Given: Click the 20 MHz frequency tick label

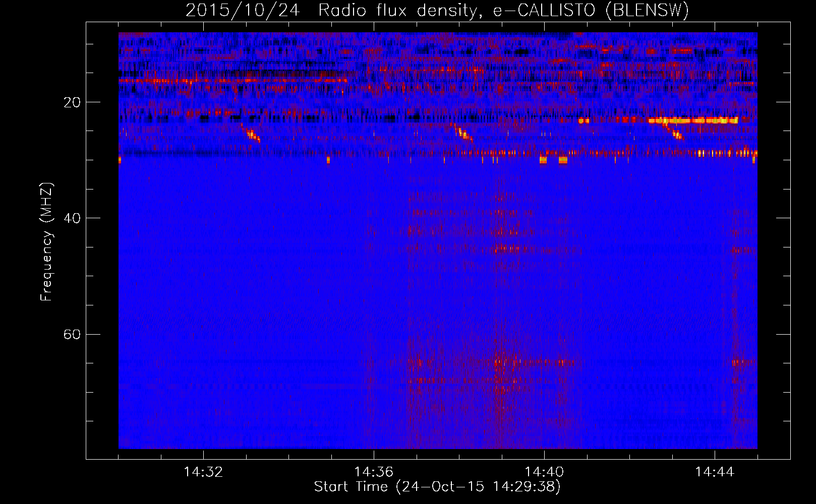Looking at the screenshot, I should coord(72,102).
